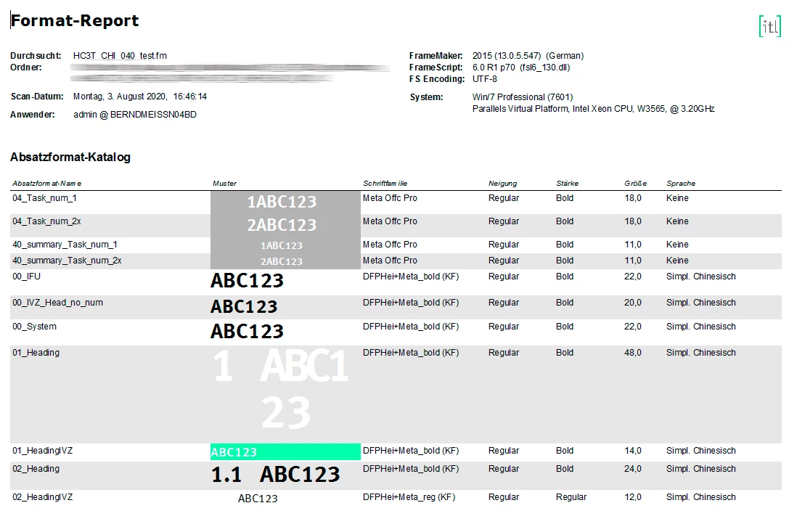Click size 12,0 in 02_HeadingIVZ row
789x532 pixels.
click(633, 497)
